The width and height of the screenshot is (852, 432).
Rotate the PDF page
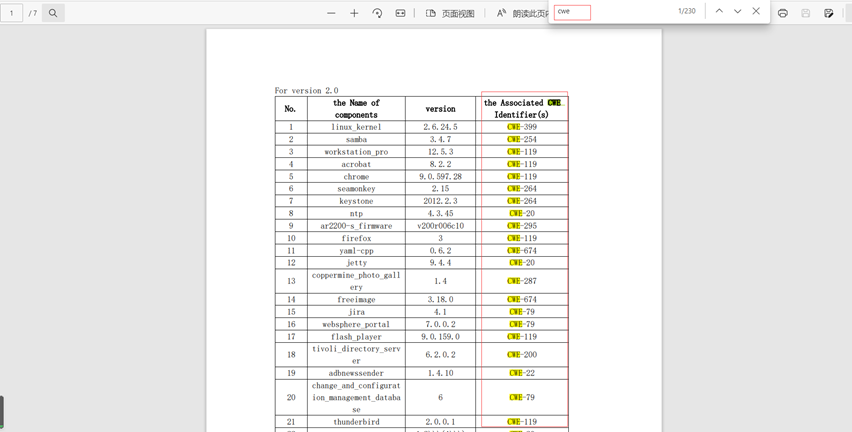377,13
